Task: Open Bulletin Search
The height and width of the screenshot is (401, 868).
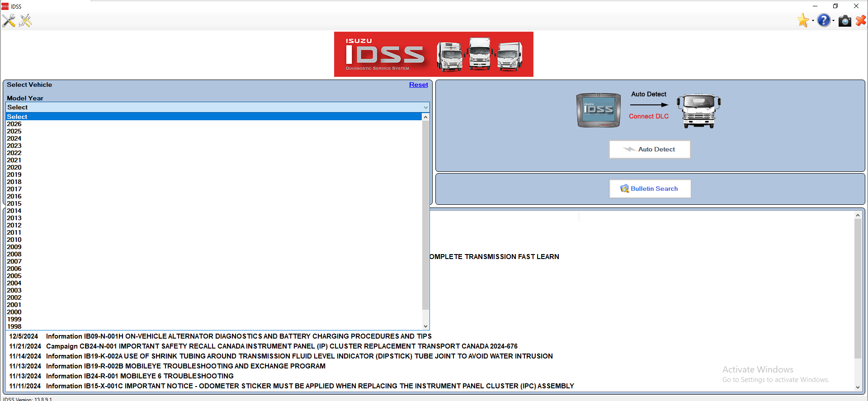Action: [x=650, y=189]
